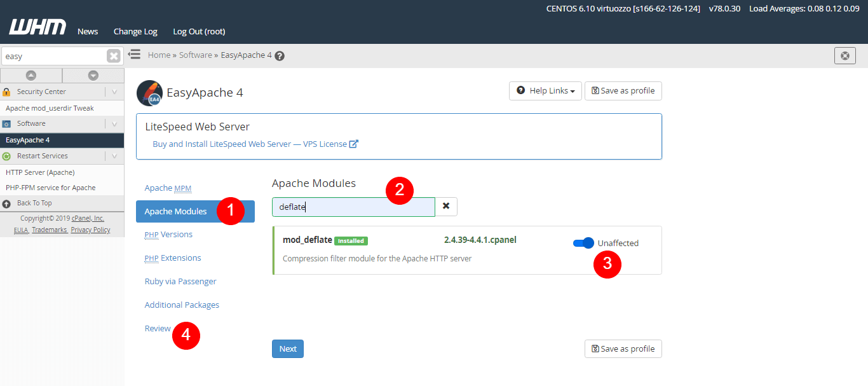Collapse the Restart Services section

[x=114, y=156]
